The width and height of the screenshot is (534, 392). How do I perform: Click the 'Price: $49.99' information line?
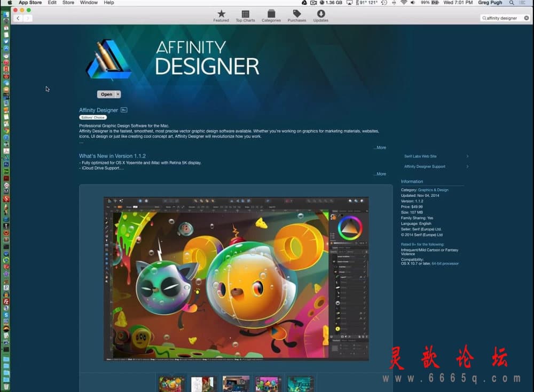[x=412, y=206]
